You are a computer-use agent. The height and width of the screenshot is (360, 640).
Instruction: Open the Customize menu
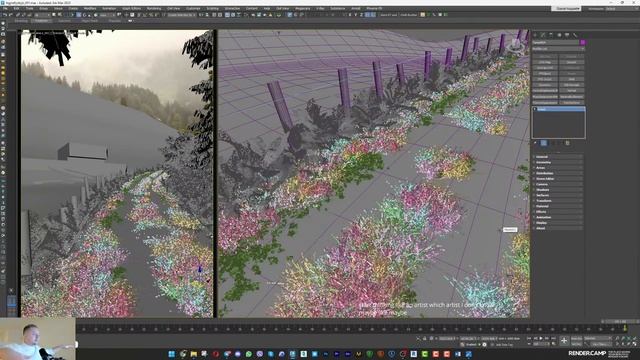coord(193,9)
